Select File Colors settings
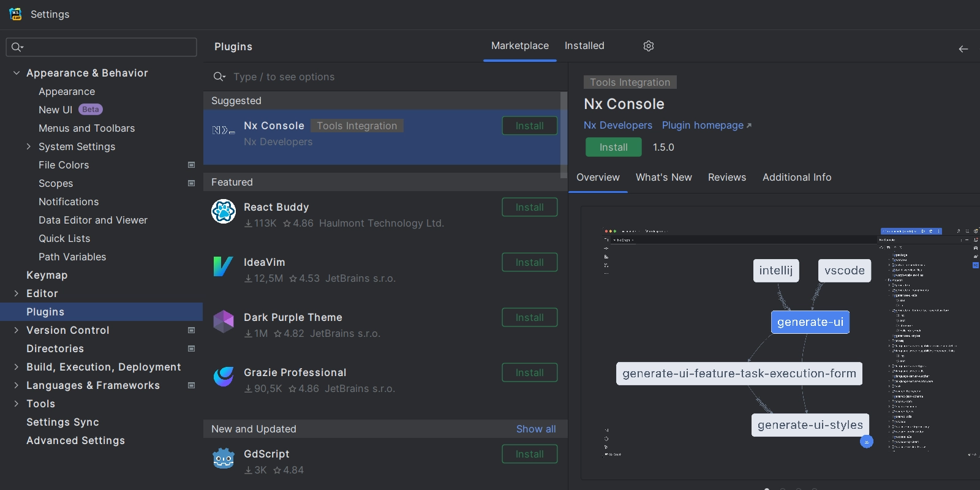The image size is (980, 490). tap(64, 165)
